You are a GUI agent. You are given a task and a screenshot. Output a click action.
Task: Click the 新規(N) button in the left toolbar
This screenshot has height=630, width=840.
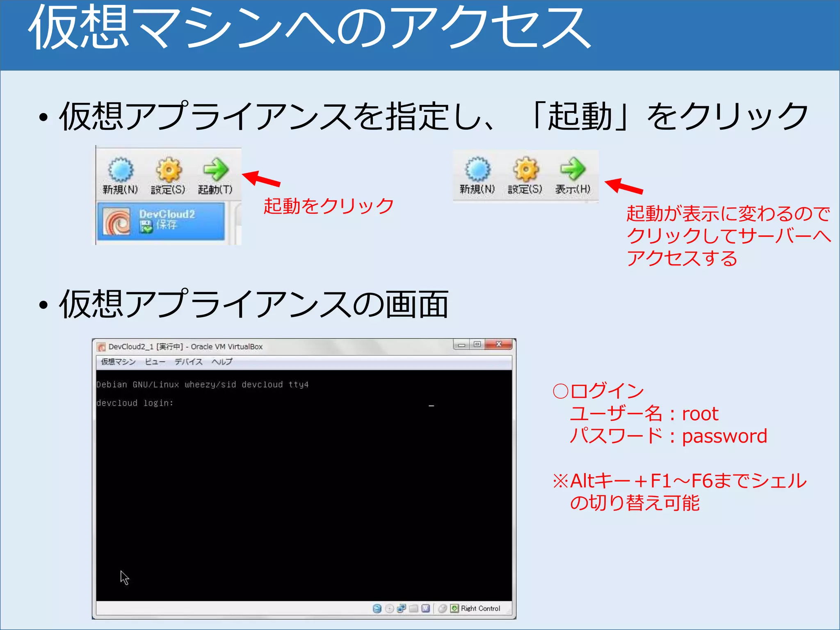point(120,176)
